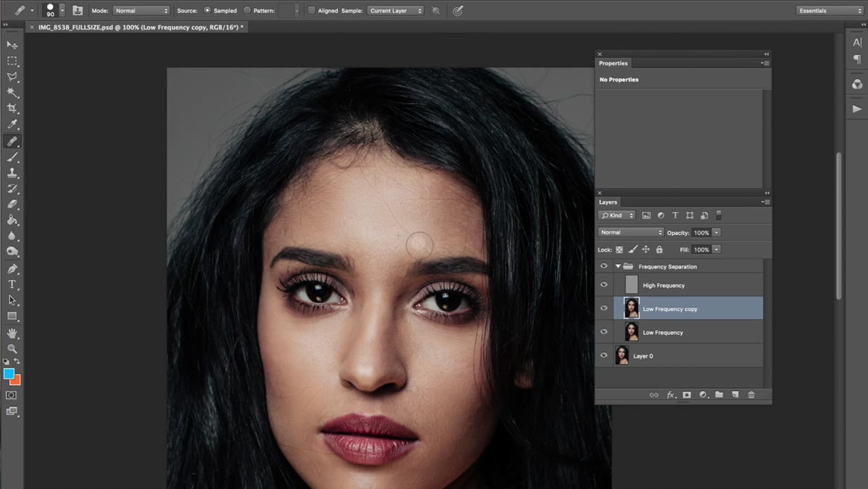Select the Paint Bucket tool

pos(12,220)
